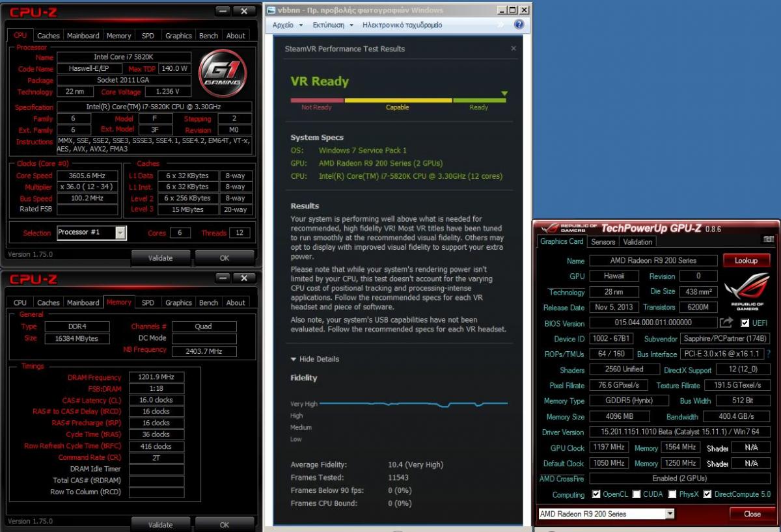Image resolution: width=781 pixels, height=532 pixels.
Task: Select Graphics tab in processor CPU-Z window
Action: pyautogui.click(x=178, y=36)
